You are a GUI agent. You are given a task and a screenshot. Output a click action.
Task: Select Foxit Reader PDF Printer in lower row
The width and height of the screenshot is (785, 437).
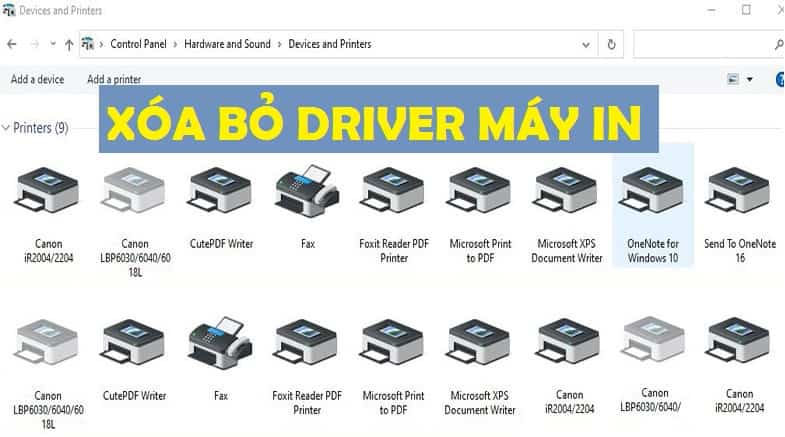(x=307, y=367)
